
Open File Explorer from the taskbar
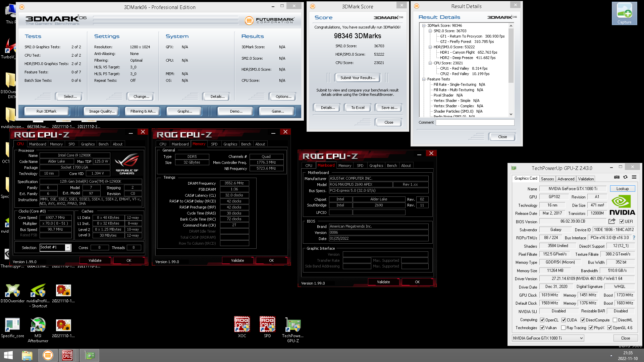coord(27,355)
